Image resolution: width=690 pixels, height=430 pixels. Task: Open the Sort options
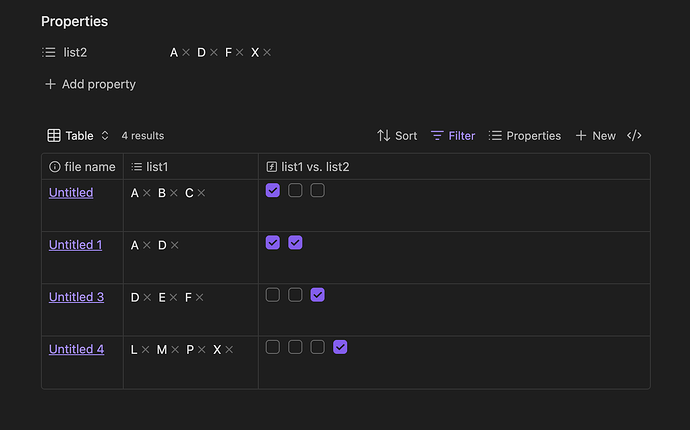(397, 136)
